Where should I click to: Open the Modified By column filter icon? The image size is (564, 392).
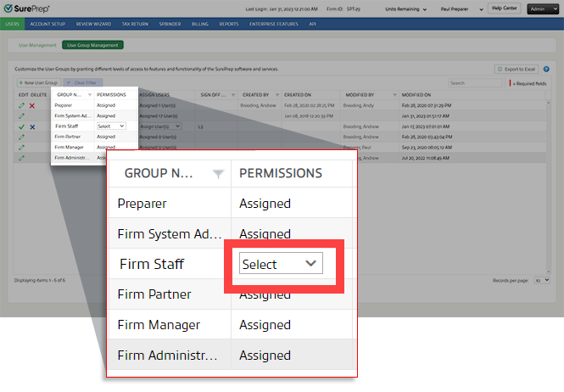tap(394, 95)
